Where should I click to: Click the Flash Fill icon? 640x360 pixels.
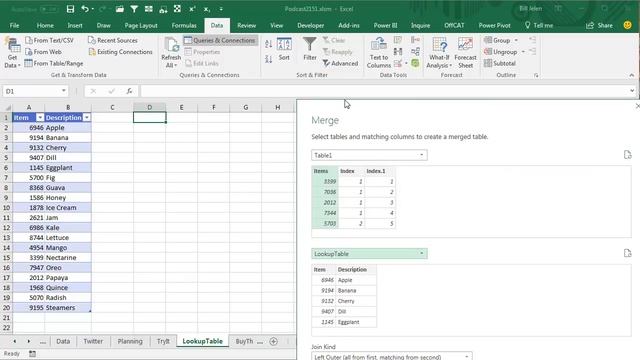tap(398, 40)
